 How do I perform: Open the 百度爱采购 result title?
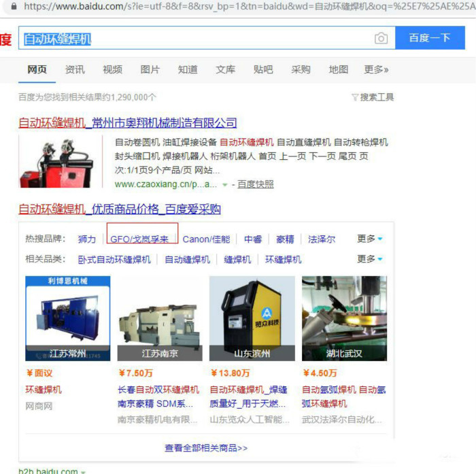pos(120,209)
